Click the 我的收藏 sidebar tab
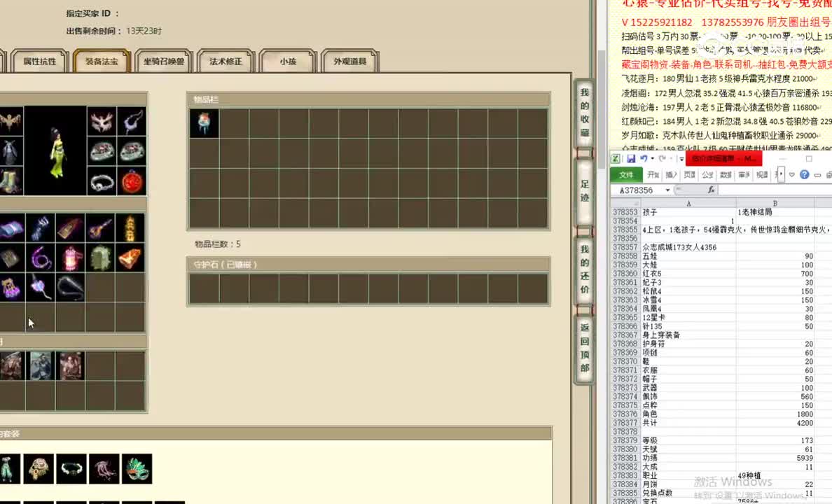The width and height of the screenshot is (832, 504). 584,112
